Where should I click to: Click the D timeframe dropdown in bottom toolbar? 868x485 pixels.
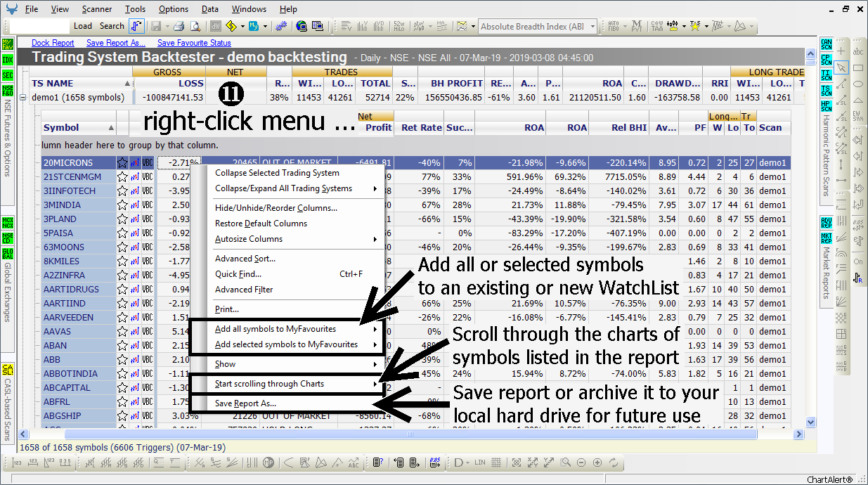462,463
